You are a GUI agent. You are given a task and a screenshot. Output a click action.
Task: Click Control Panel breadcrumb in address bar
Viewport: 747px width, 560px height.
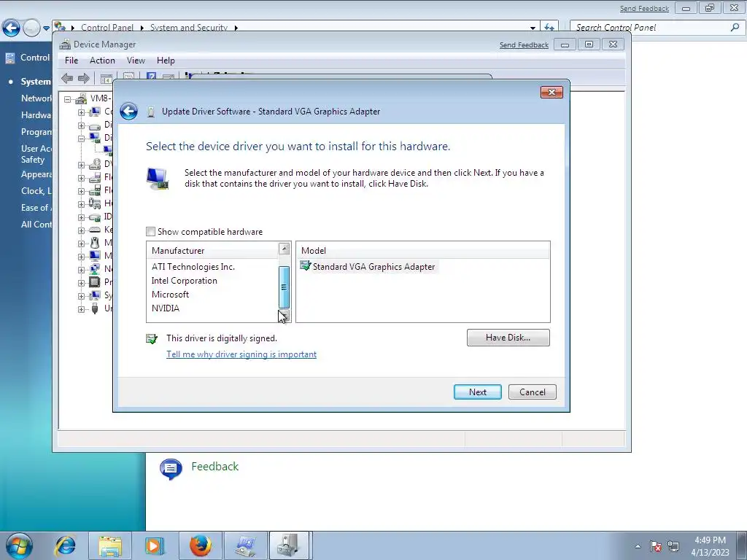click(x=107, y=28)
